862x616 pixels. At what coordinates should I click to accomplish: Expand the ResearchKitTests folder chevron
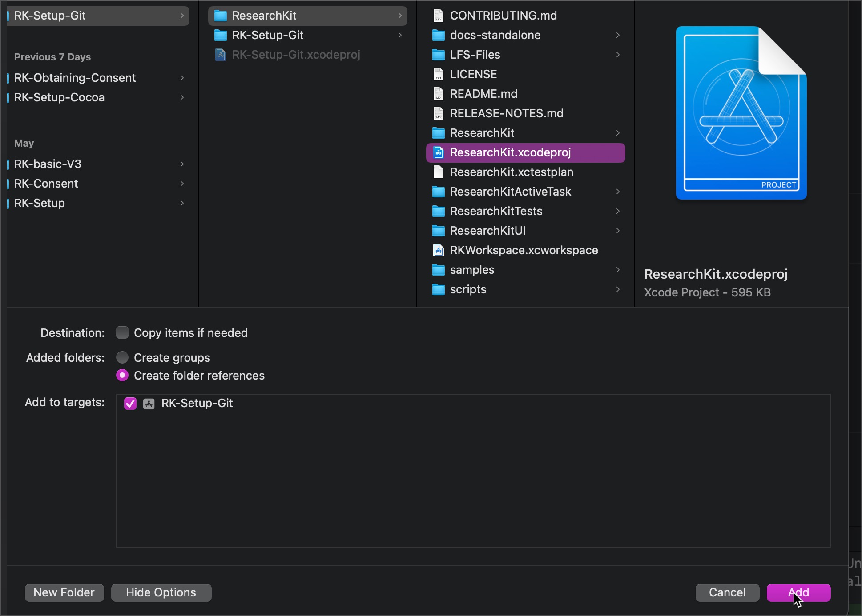pos(618,211)
